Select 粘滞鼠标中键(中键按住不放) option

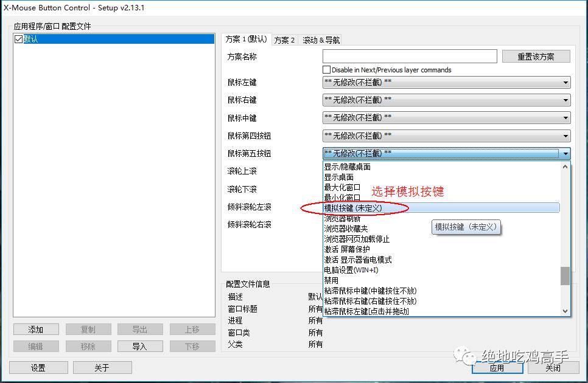tap(371, 291)
